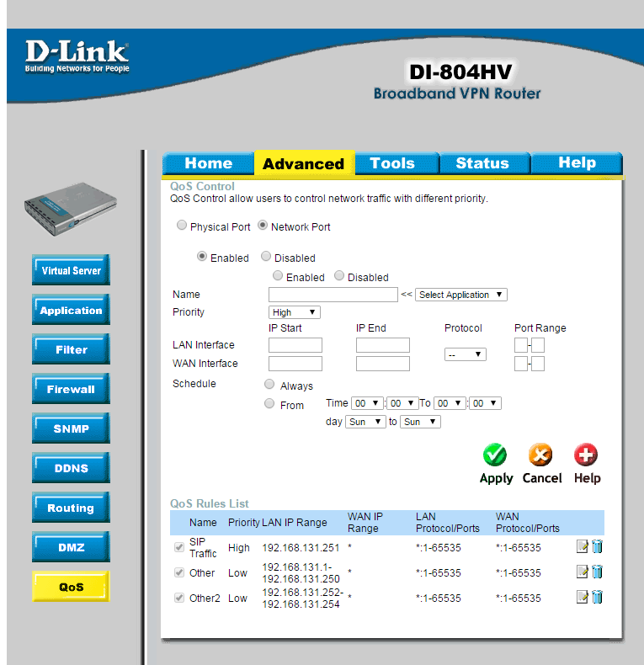This screenshot has width=644, height=665.
Task: Select the Physical Port radio button
Action: coord(182,226)
